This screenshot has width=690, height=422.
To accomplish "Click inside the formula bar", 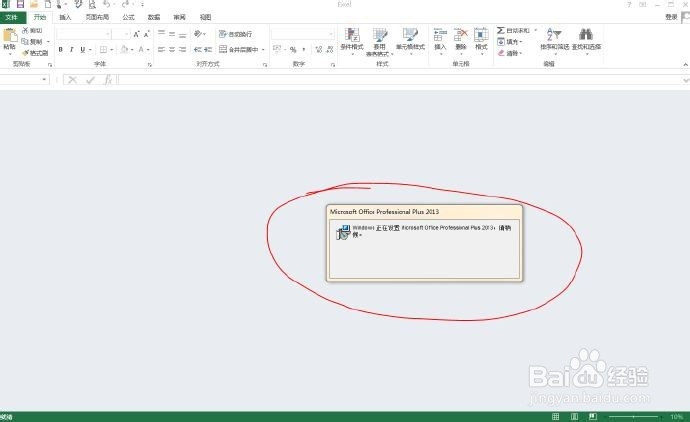I will [400, 80].
